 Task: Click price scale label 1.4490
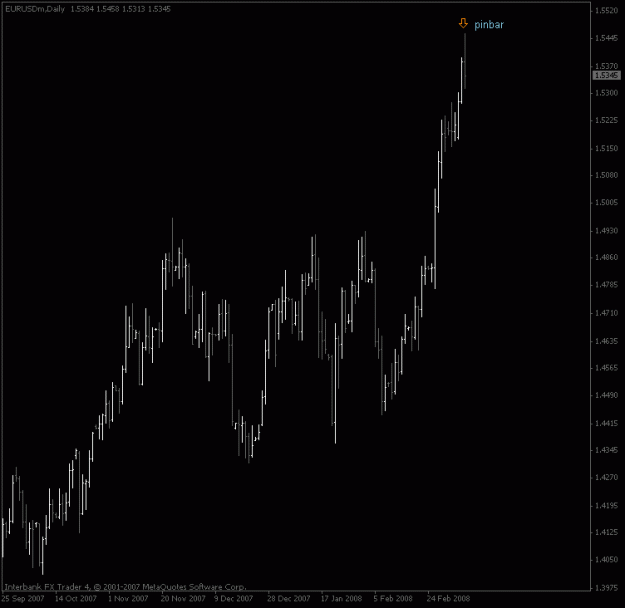tap(606, 395)
